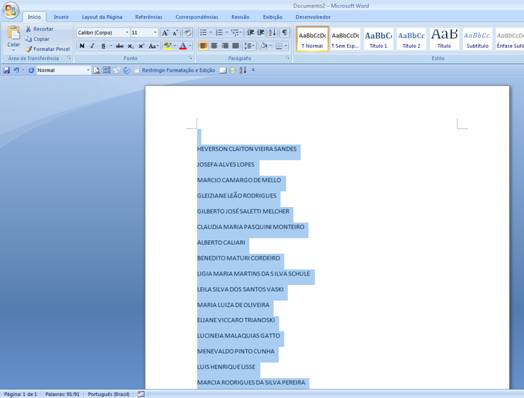The height and width of the screenshot is (398, 524).
Task: Align text left
Action: tap(203, 45)
